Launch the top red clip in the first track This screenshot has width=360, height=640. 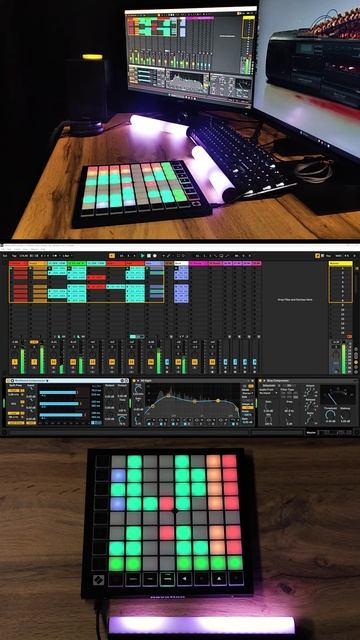click(x=20, y=269)
